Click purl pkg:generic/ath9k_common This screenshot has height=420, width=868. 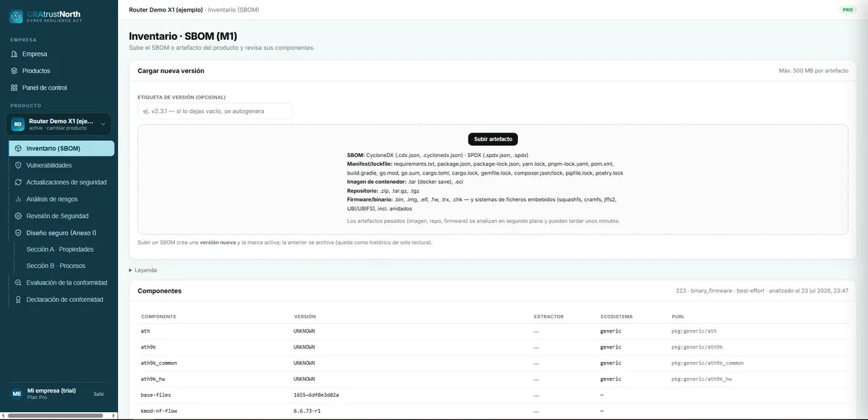tap(707, 363)
